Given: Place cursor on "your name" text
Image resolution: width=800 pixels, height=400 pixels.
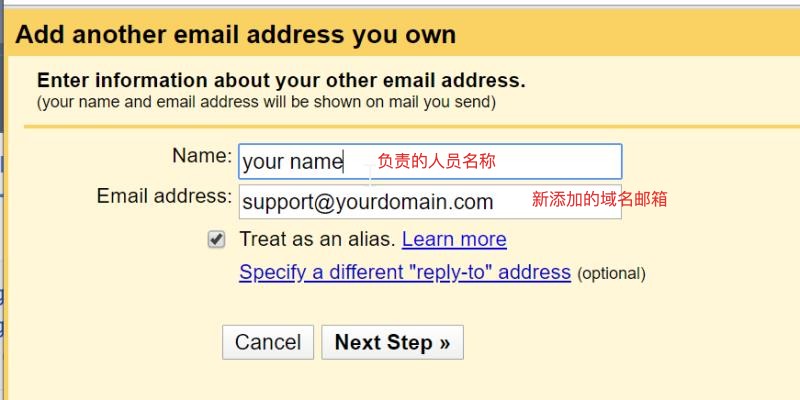Looking at the screenshot, I should point(292,162).
